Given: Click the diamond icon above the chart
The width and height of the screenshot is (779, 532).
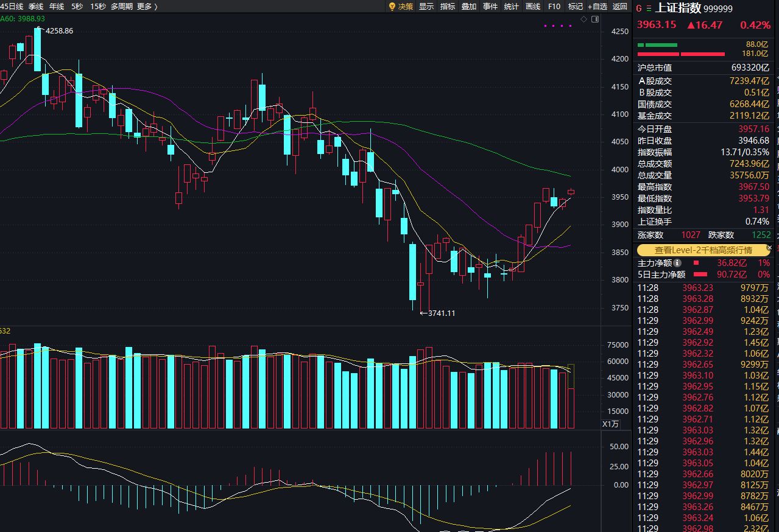Looking at the screenshot, I should point(583,19).
